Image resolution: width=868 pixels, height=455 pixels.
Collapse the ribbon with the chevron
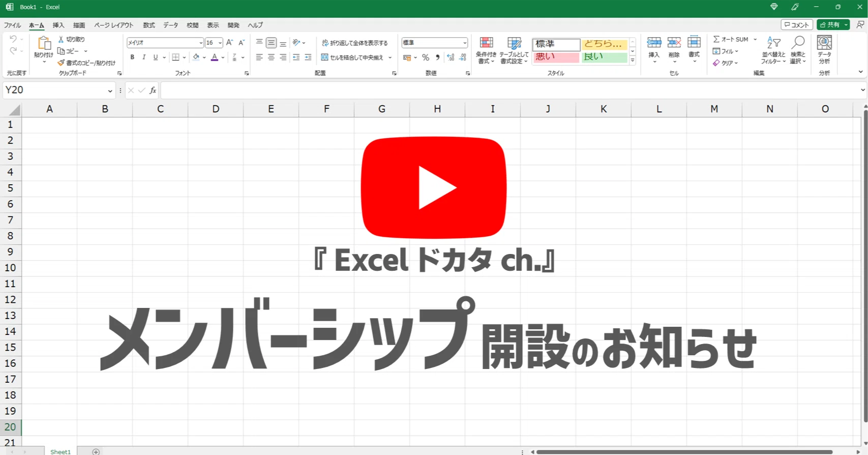(x=860, y=72)
